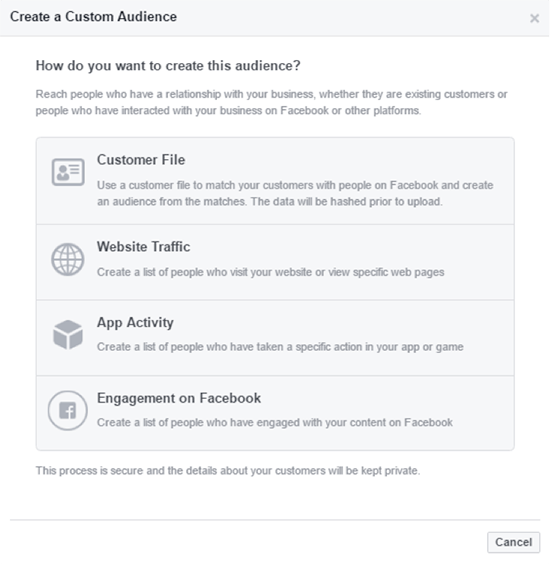This screenshot has width=550, height=564.
Task: Click the 'specific action in your app' description
Action: click(x=280, y=347)
